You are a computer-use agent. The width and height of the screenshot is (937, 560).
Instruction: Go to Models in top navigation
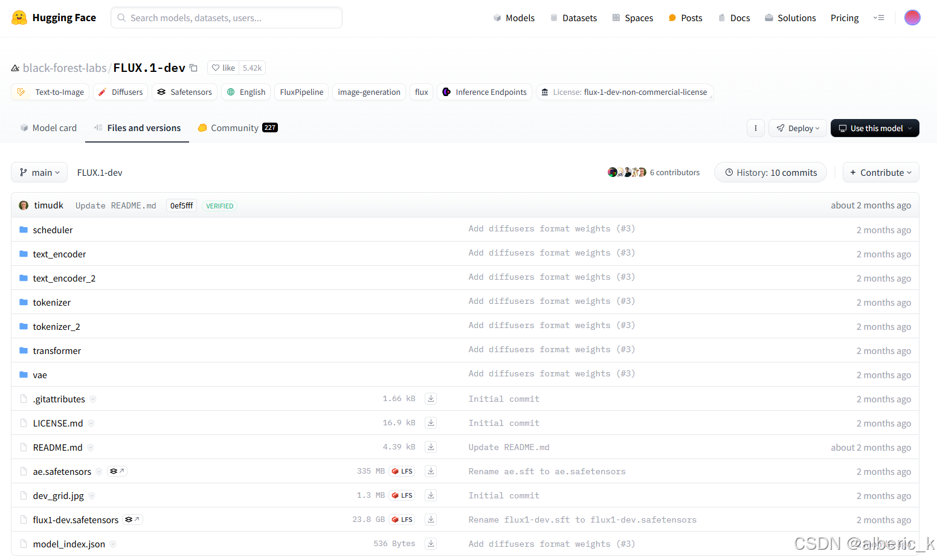514,18
